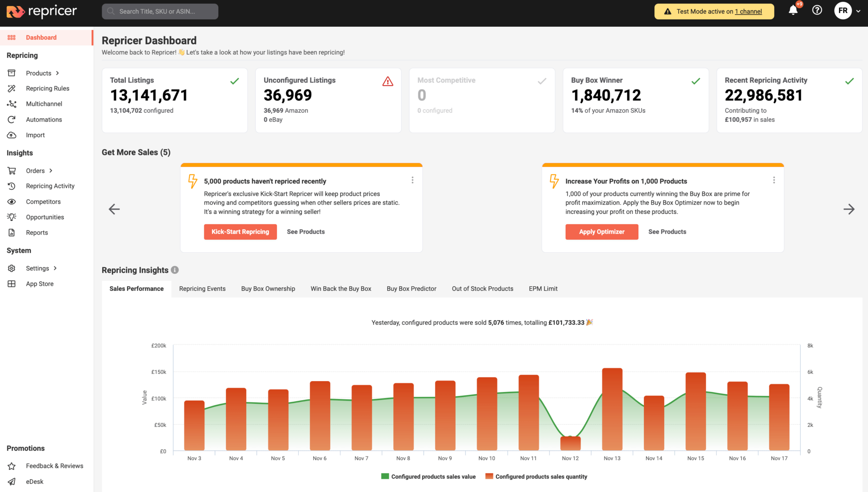Click the Dashboard grid icon

pos(12,37)
